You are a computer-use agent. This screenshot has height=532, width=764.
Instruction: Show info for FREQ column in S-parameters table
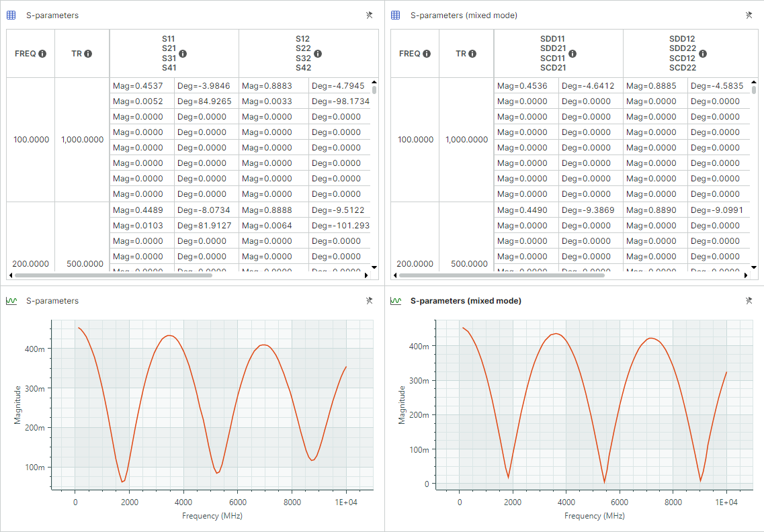[42, 54]
